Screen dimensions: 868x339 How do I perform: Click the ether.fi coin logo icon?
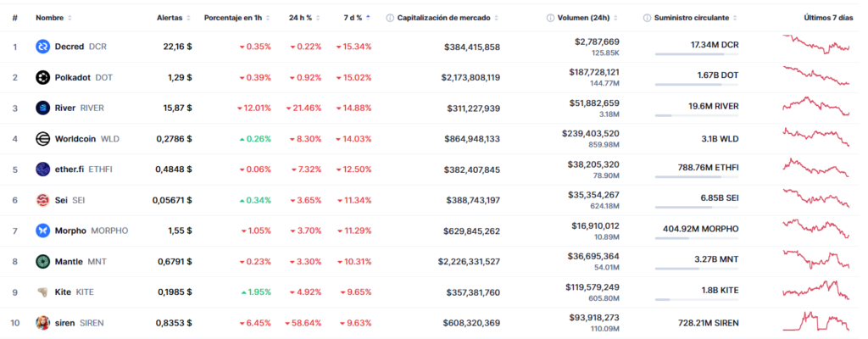[42, 169]
